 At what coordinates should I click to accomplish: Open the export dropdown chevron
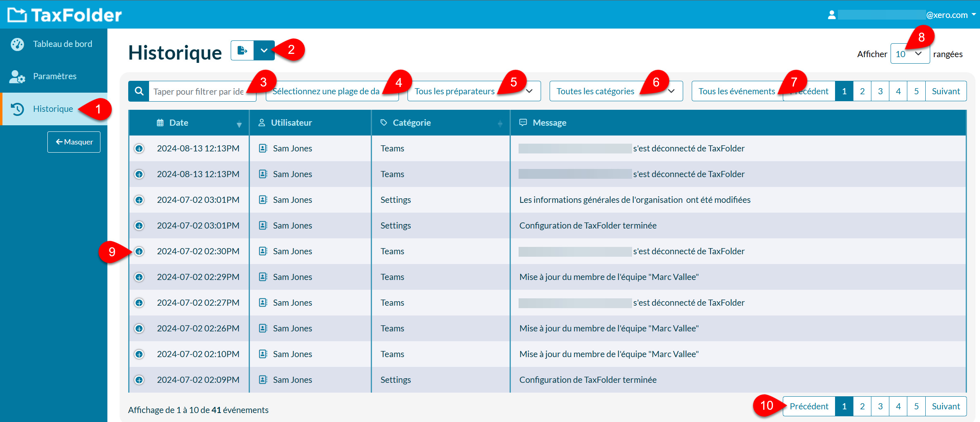[264, 51]
